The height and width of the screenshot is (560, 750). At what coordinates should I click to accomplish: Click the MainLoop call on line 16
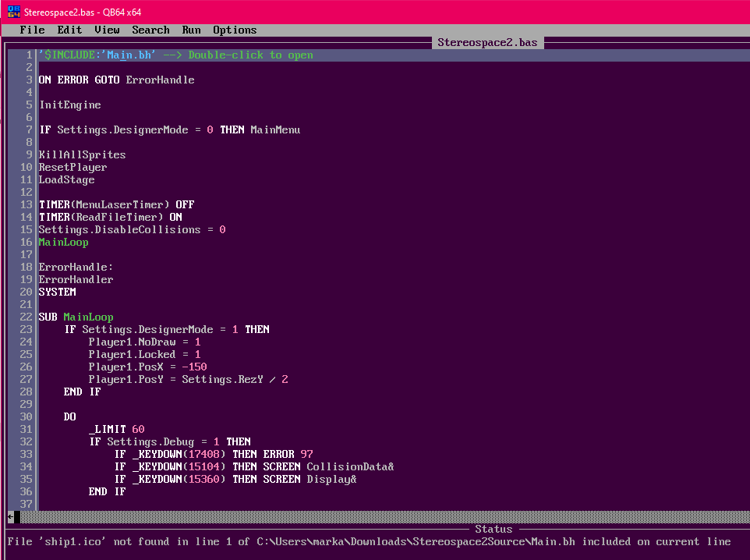(63, 243)
